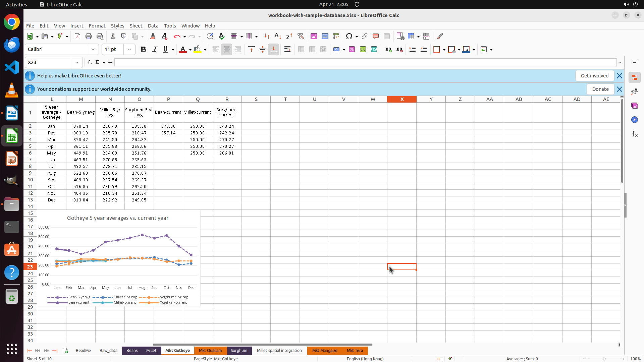Toggle Bold formatting
The width and height of the screenshot is (644, 362).
coord(144,49)
